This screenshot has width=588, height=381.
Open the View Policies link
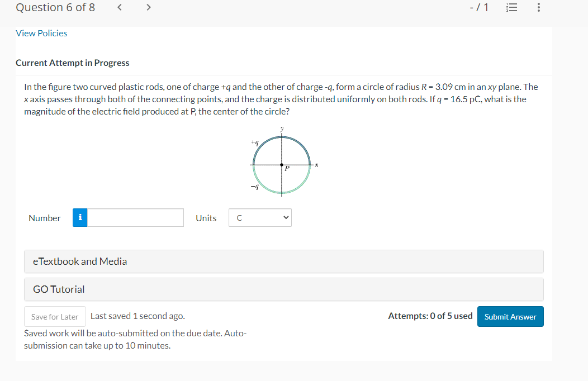(41, 33)
